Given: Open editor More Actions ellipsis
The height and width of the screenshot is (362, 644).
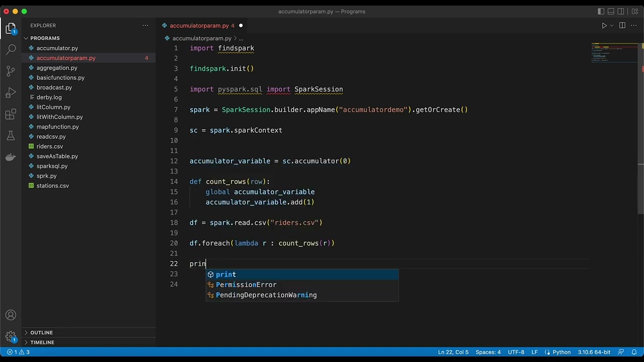Looking at the screenshot, I should (634, 26).
